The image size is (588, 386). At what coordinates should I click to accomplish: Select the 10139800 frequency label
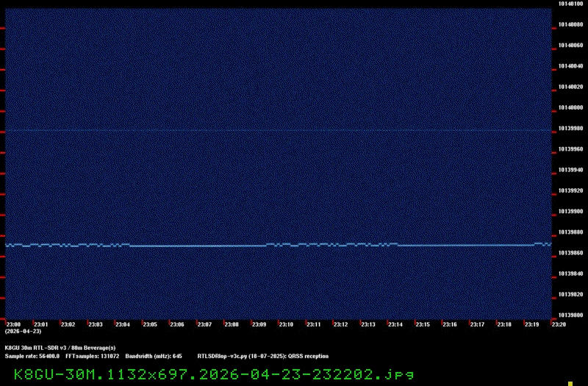point(571,315)
